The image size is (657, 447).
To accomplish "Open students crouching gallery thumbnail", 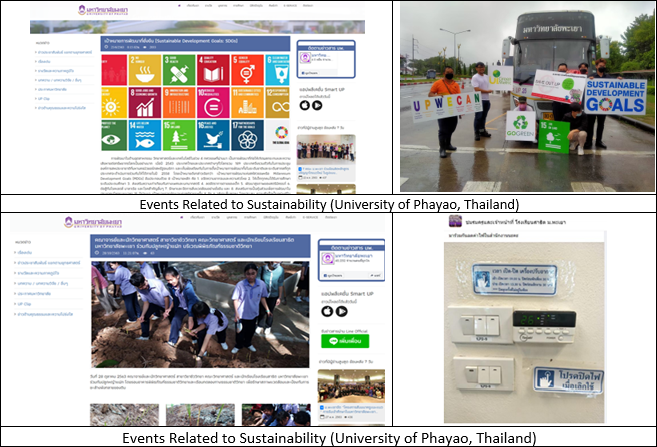I will pos(276,415).
